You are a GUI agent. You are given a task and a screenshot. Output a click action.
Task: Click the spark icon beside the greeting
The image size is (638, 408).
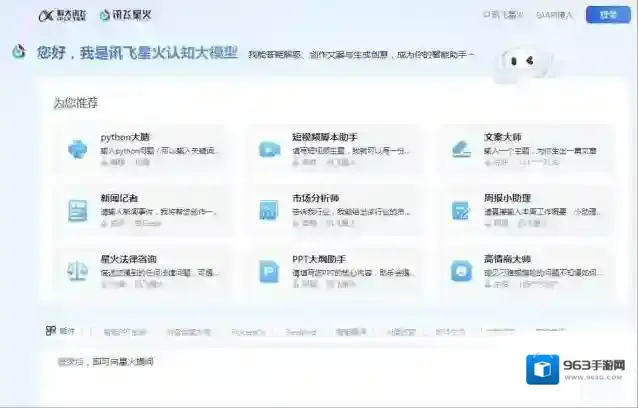point(18,52)
